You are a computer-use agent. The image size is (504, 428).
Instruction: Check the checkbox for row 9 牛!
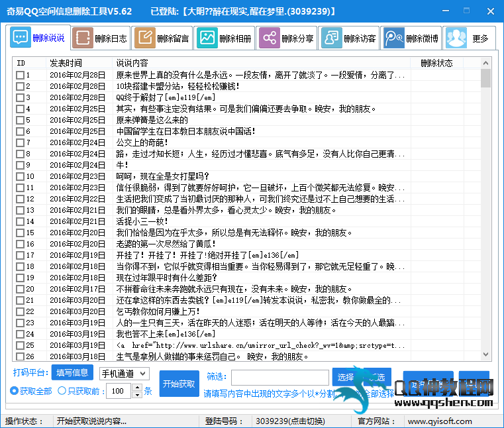tap(21, 165)
